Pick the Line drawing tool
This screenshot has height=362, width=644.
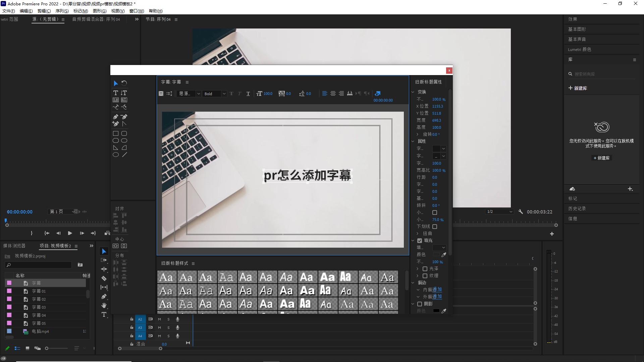click(124, 155)
